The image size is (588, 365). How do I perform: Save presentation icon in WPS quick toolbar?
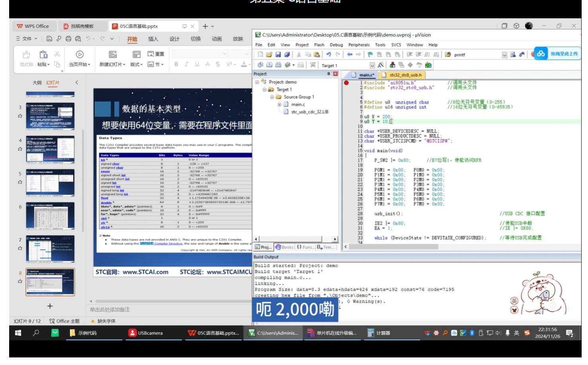[x=49, y=39]
